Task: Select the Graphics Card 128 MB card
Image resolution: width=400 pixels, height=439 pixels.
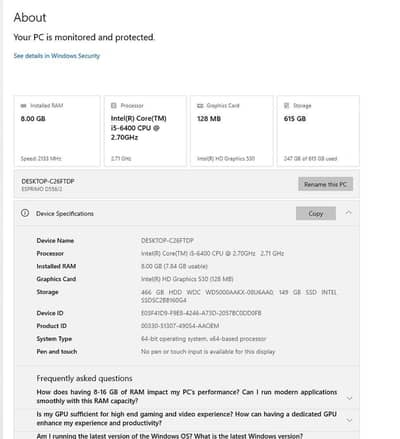Action: coord(232,131)
